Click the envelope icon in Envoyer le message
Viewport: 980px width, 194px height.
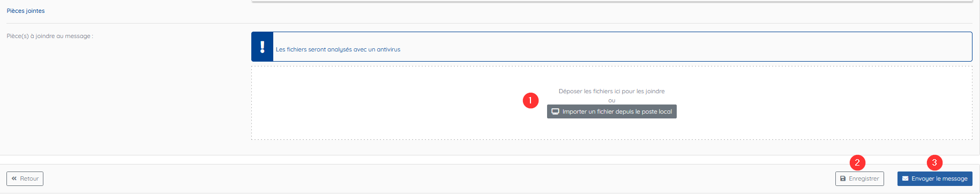coord(905,178)
